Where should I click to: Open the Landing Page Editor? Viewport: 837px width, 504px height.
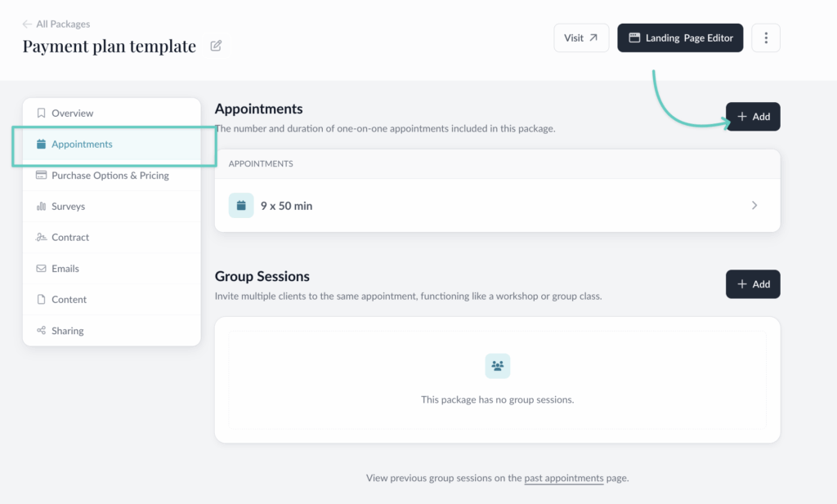[680, 38]
